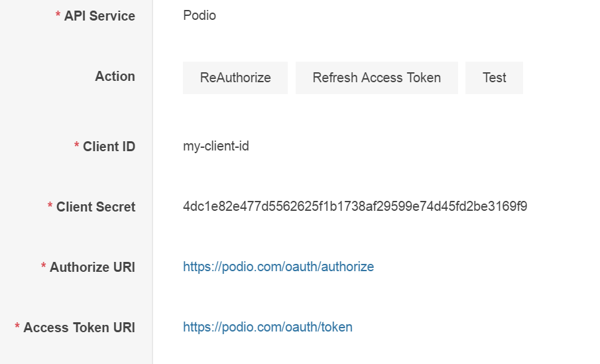Open the podio.com oauth token link
600x364 pixels.
[x=268, y=327]
